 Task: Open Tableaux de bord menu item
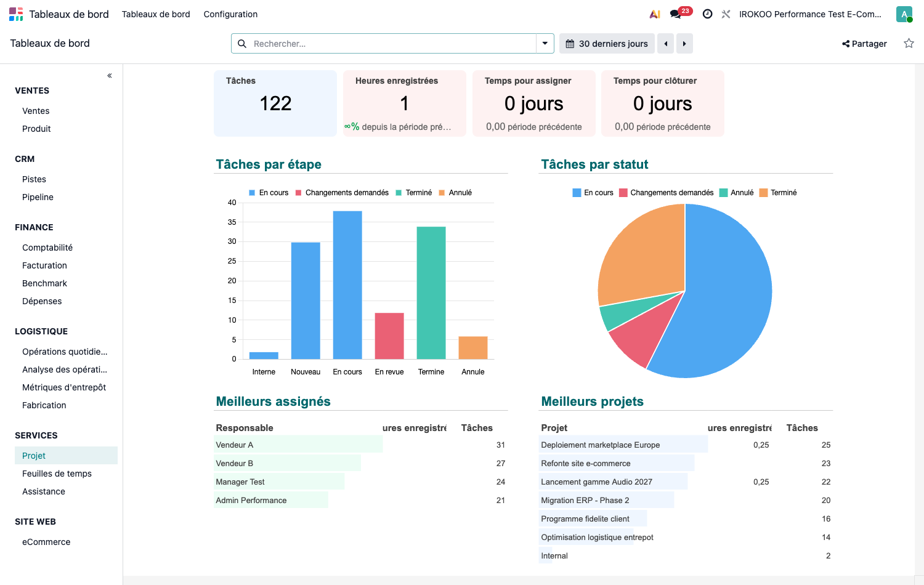(x=156, y=14)
